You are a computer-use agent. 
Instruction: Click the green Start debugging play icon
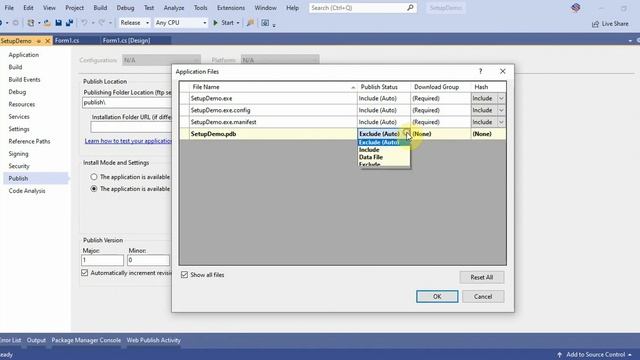(x=216, y=23)
